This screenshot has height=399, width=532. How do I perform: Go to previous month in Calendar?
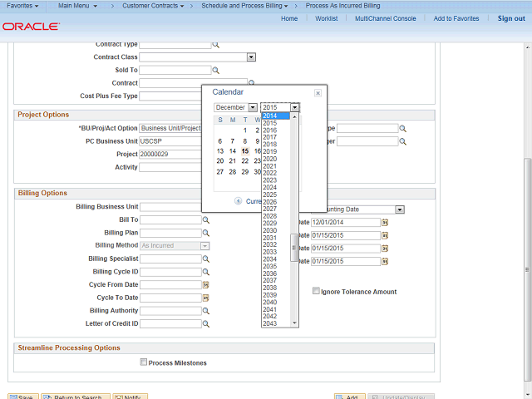click(238, 201)
